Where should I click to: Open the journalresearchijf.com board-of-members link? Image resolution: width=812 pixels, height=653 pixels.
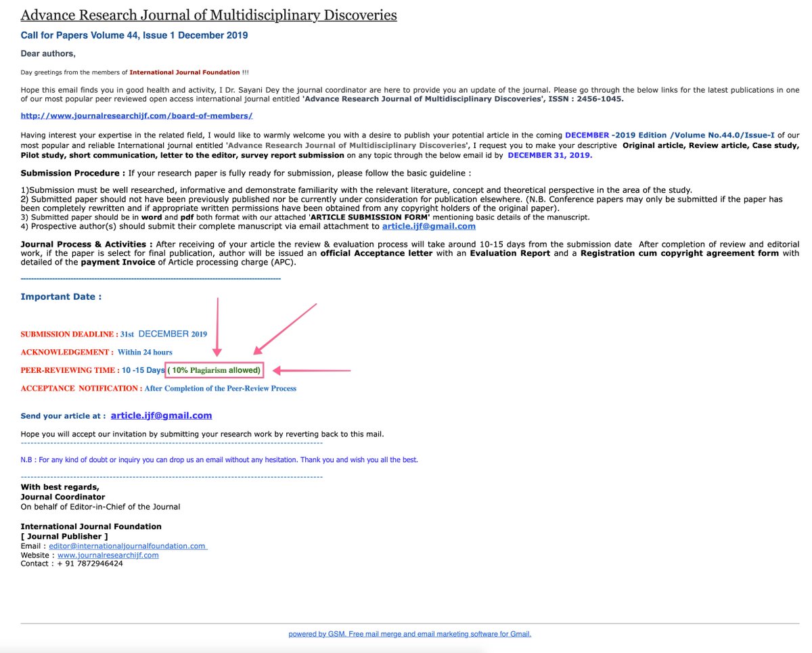click(x=137, y=116)
